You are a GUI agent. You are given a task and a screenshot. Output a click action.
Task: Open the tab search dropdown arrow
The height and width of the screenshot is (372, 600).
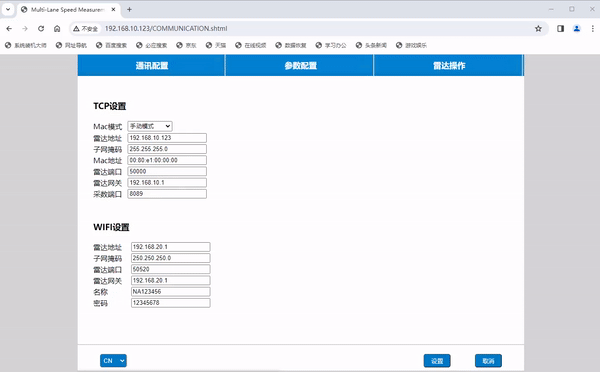[8, 10]
